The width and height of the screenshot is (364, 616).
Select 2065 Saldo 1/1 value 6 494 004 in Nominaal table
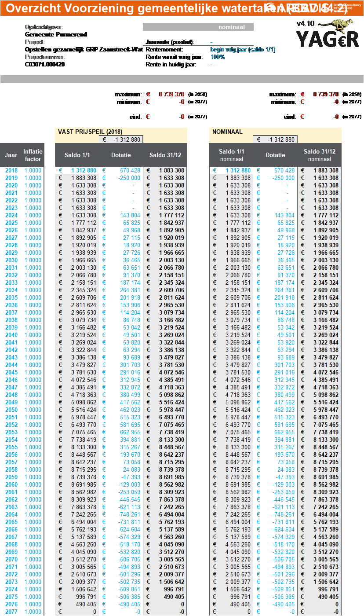click(x=238, y=522)
